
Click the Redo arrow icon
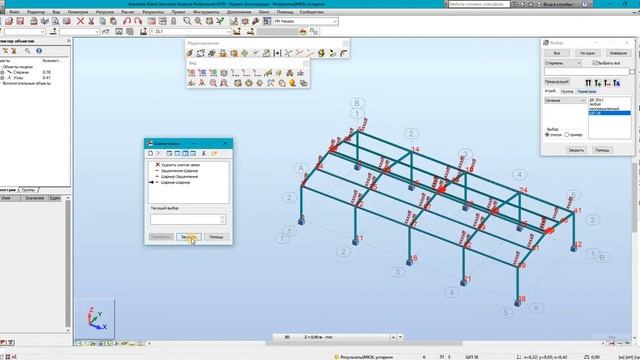point(138,21)
